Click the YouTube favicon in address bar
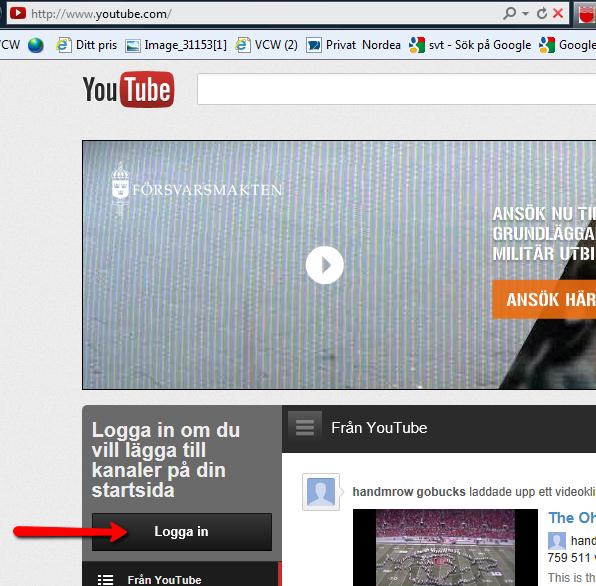Viewport: 596px width, 586px height. 18,13
